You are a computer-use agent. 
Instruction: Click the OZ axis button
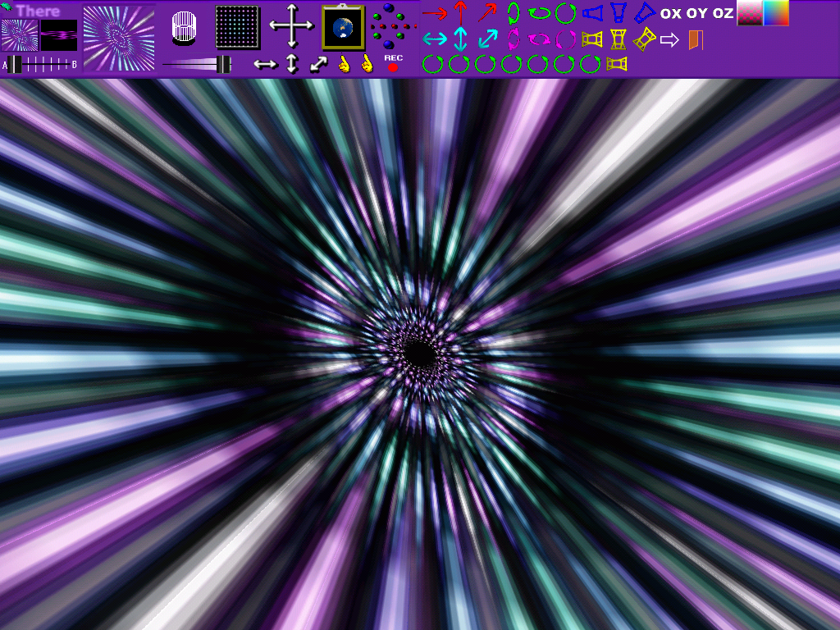pyautogui.click(x=724, y=13)
